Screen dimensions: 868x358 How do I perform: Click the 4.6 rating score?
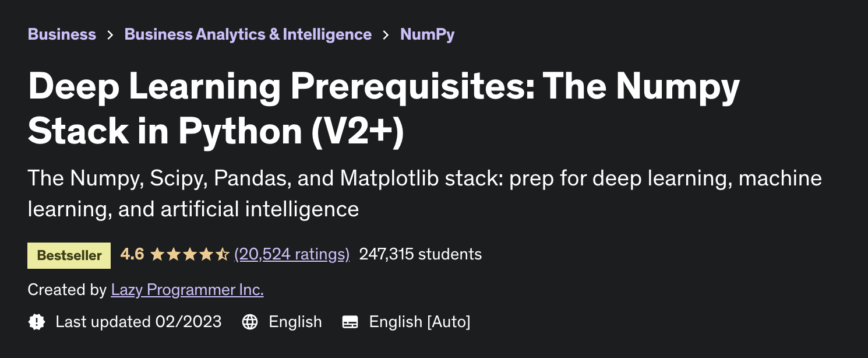132,254
